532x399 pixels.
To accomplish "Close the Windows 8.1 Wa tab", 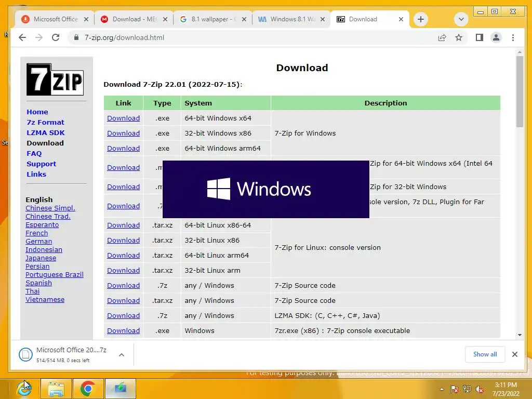I will 323,19.
